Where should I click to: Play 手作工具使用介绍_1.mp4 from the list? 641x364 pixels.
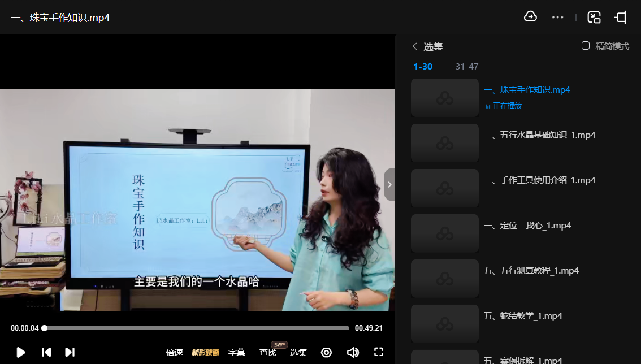tap(539, 180)
